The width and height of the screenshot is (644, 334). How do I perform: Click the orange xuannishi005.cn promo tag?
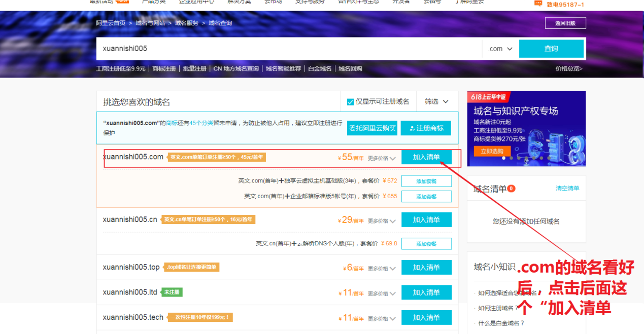[x=209, y=220]
